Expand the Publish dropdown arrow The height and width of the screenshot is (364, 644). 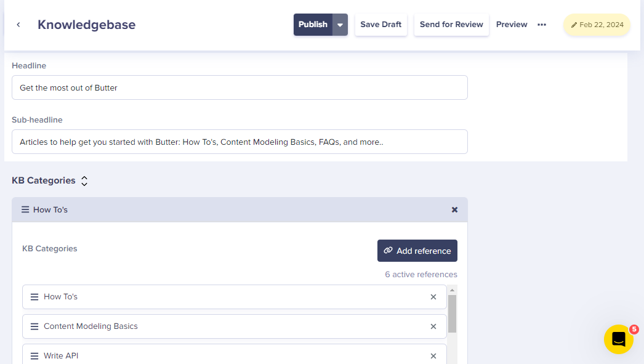click(340, 25)
